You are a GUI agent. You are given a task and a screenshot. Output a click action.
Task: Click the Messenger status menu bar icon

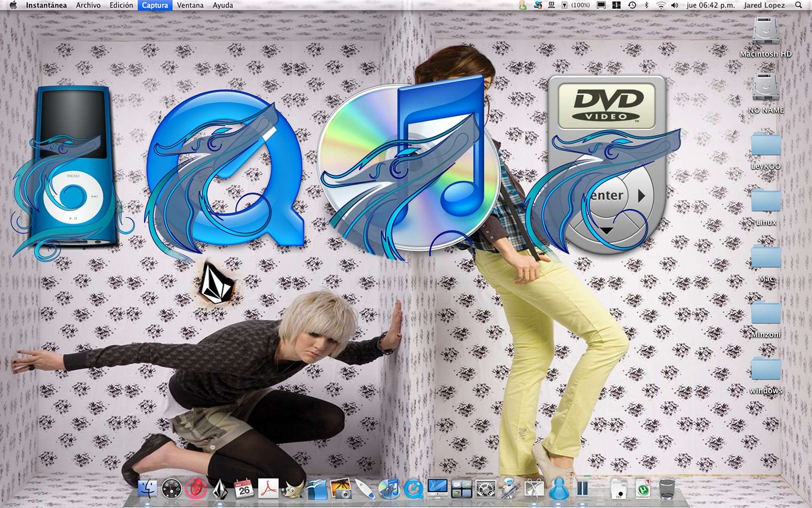(539, 5)
